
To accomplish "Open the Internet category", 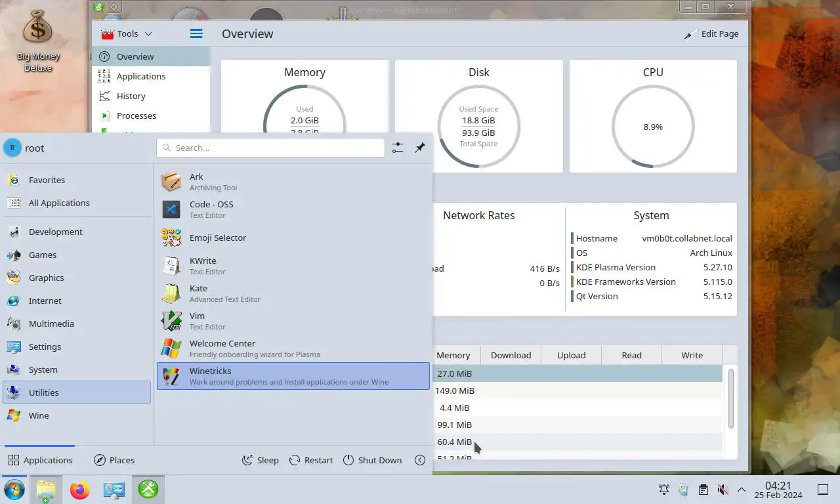I will [x=77, y=301].
